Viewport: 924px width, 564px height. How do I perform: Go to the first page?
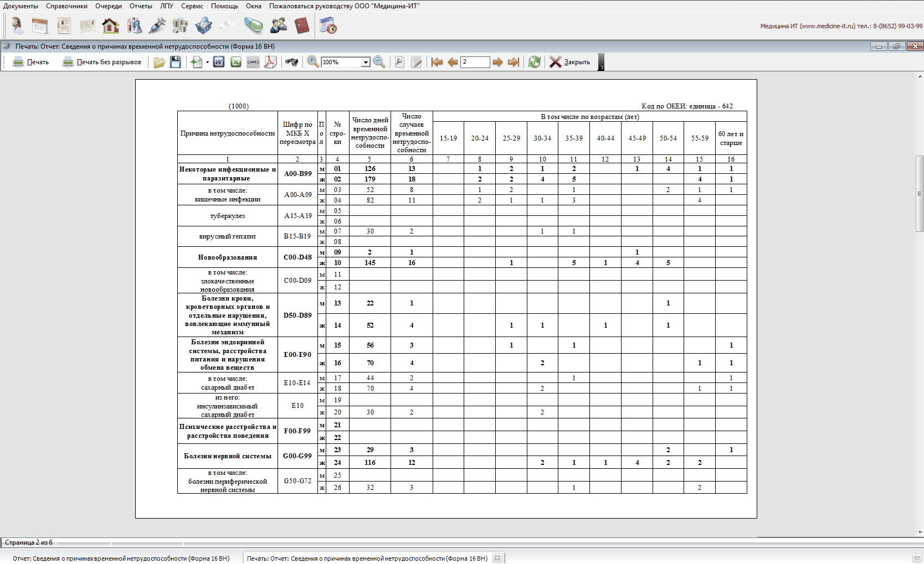(x=437, y=62)
